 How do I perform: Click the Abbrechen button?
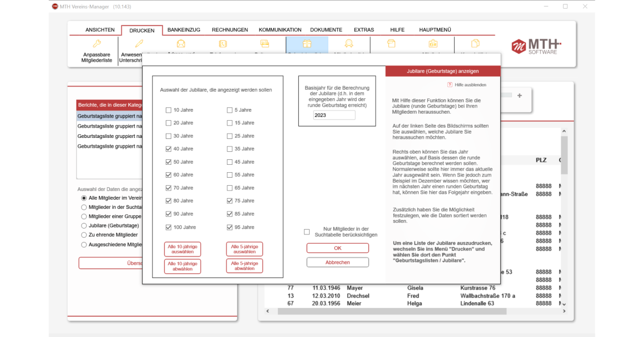(338, 262)
